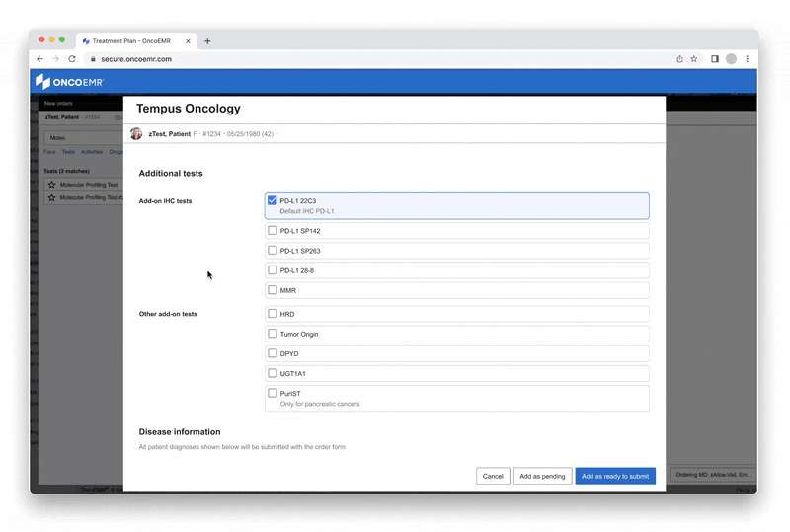
Task: Check PD-L1 SP263 checkbox
Action: 273,251
